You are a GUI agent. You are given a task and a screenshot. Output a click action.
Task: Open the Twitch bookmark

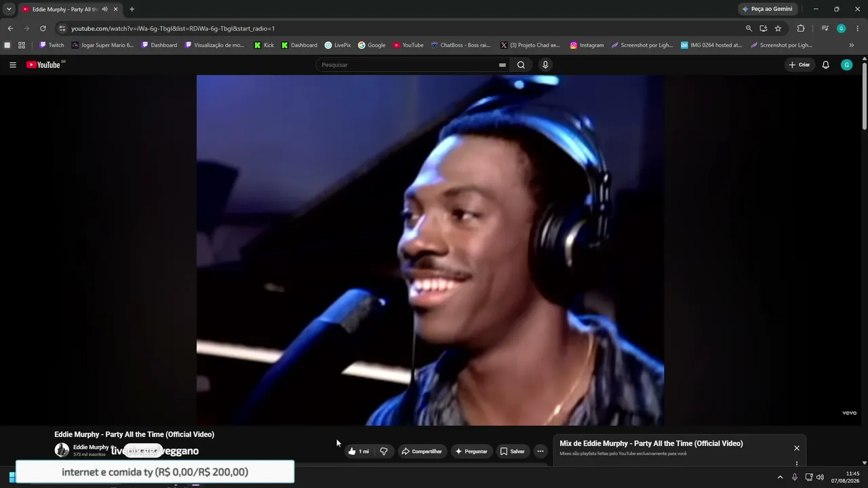pyautogui.click(x=52, y=45)
